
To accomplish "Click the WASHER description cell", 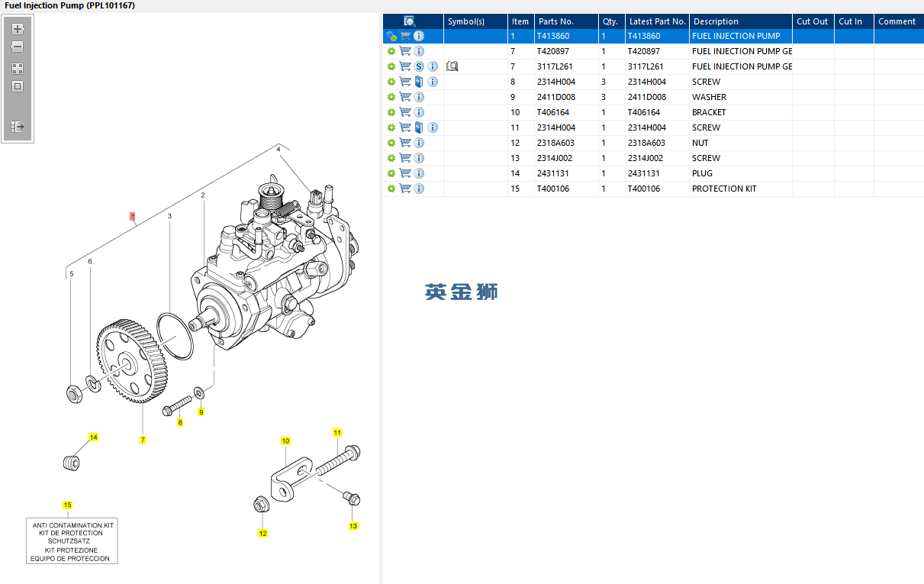I will (741, 97).
